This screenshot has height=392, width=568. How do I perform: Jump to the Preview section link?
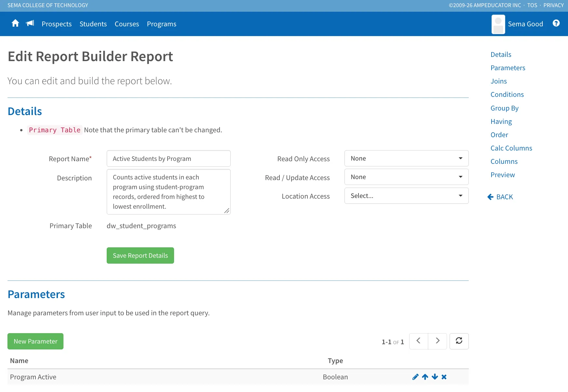(x=503, y=175)
